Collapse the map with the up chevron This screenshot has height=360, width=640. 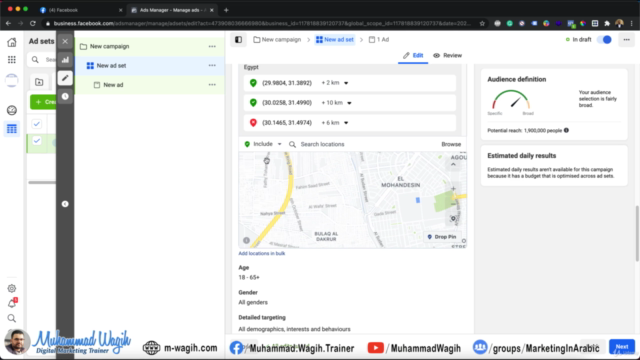(x=453, y=164)
